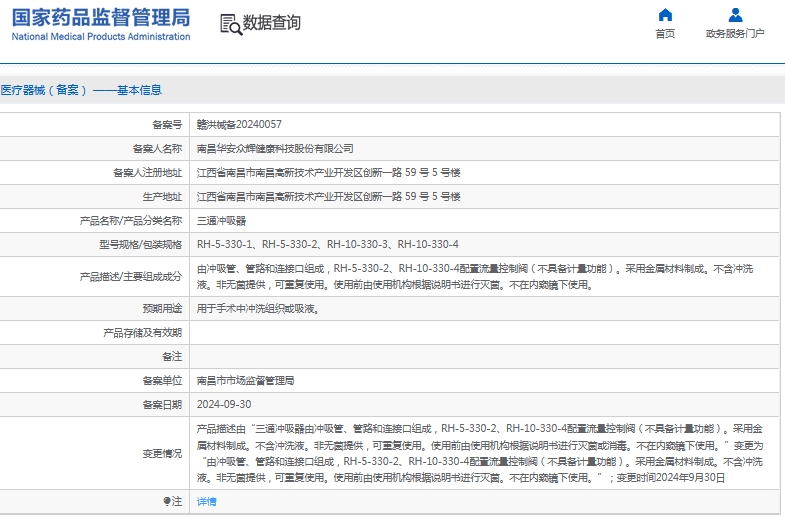Click the 备案日期 label
The height and width of the screenshot is (518, 785).
pyautogui.click(x=162, y=405)
